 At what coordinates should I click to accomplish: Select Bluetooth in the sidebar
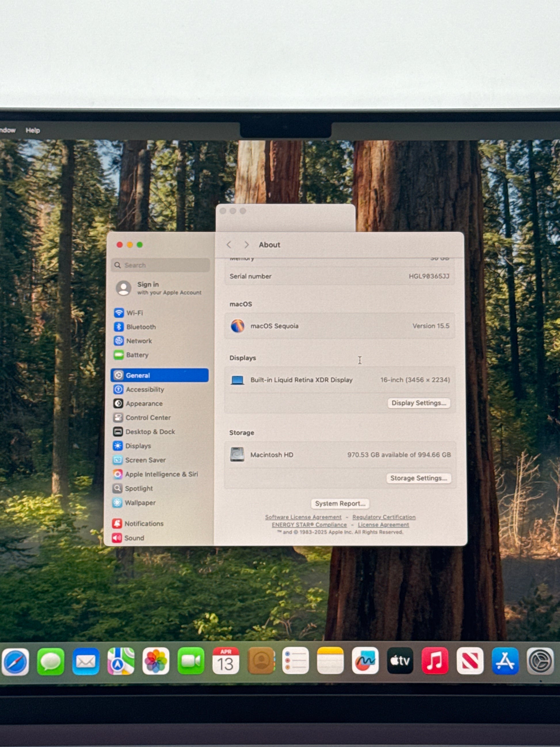140,327
